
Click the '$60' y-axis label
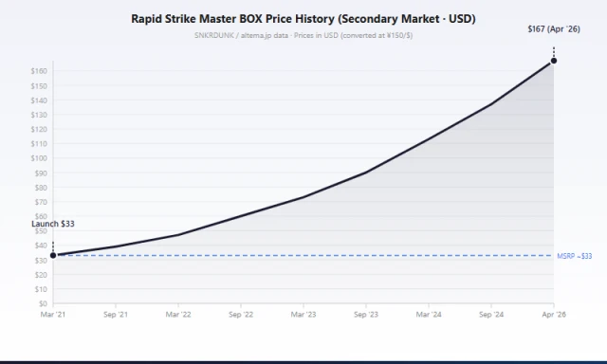(41, 216)
